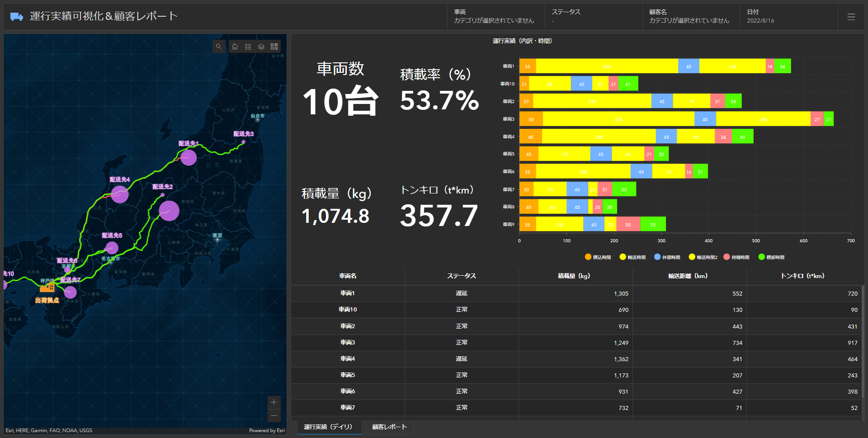Screen dimensions: 868x438
Task: Switch to the 顧客レポート tab
Action: (x=389, y=427)
